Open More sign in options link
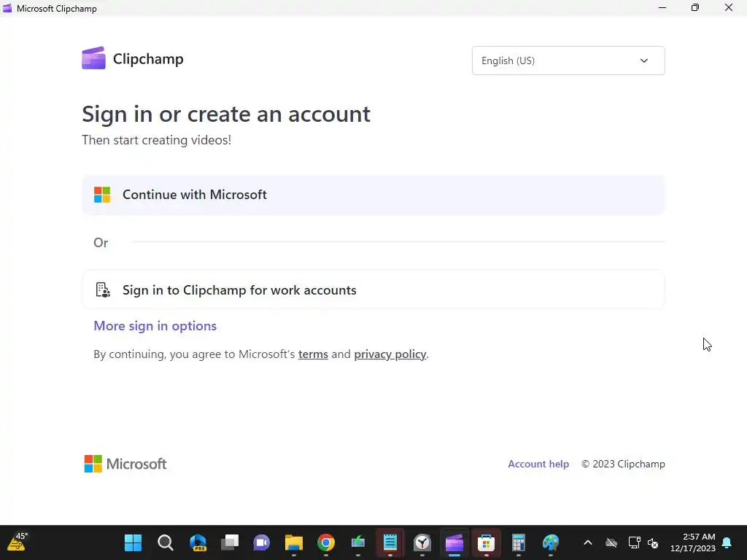This screenshot has height=560, width=747. (155, 326)
